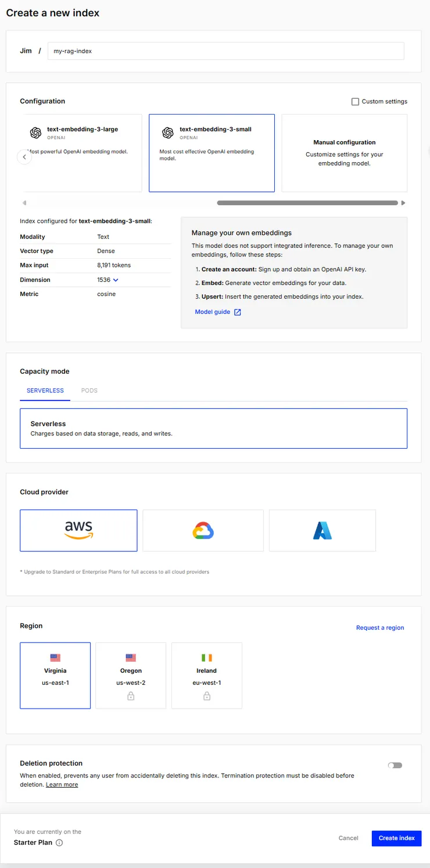The image size is (430, 868).
Task: Open the Model guide link
Action: (217, 312)
